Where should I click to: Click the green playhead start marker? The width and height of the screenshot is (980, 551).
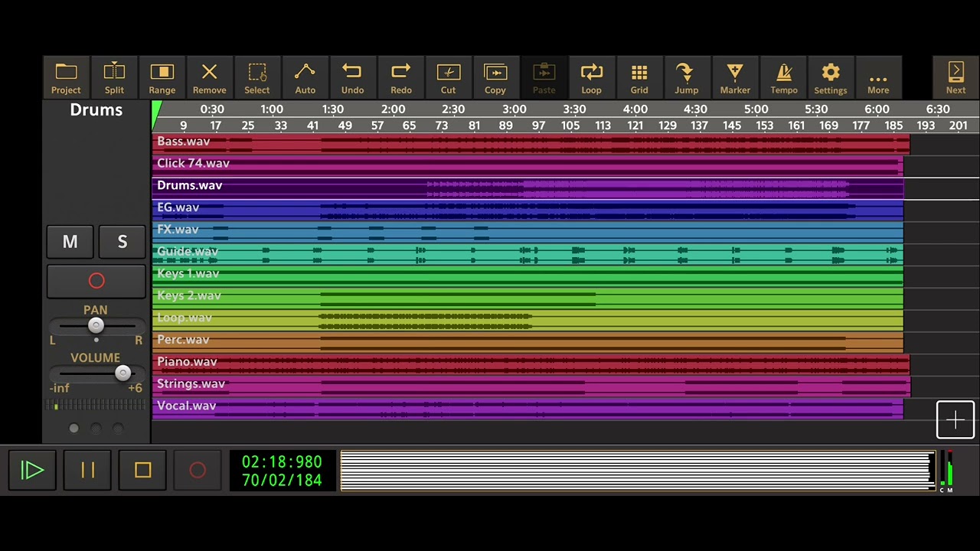click(156, 115)
